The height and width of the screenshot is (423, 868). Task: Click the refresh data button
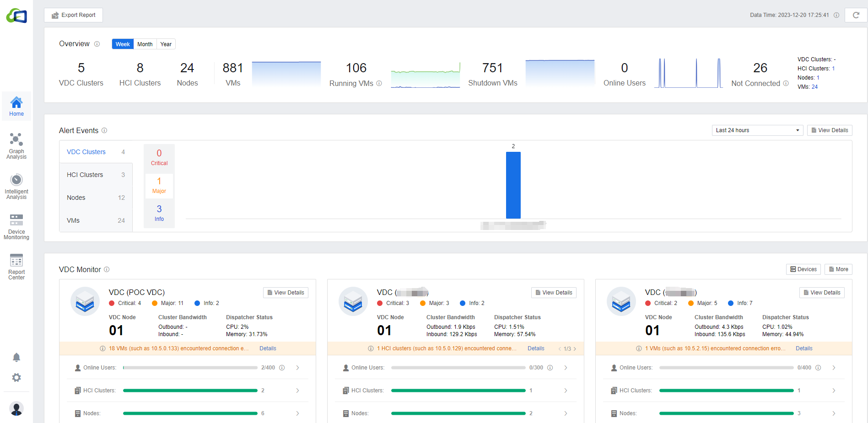tap(856, 15)
